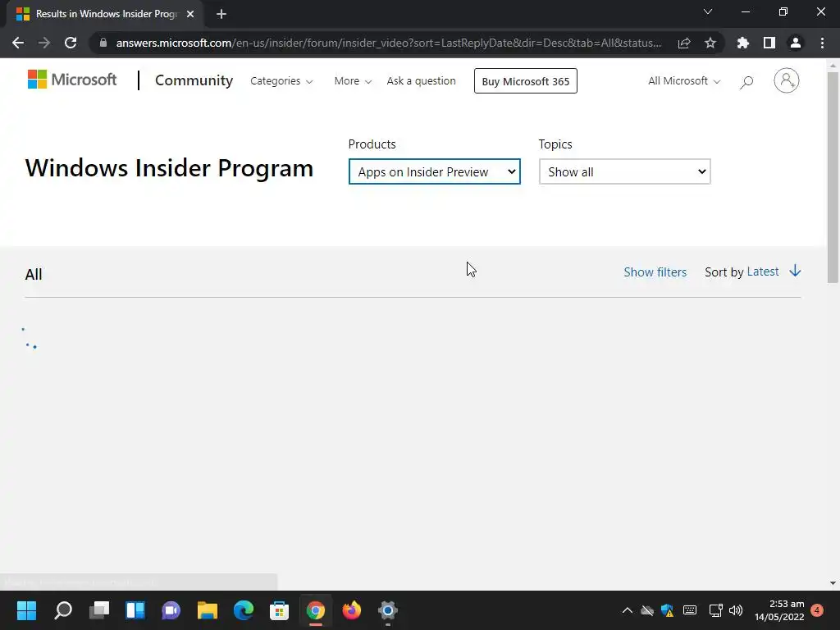The width and height of the screenshot is (840, 630).
Task: Open the Windows Start menu
Action: [x=26, y=610]
